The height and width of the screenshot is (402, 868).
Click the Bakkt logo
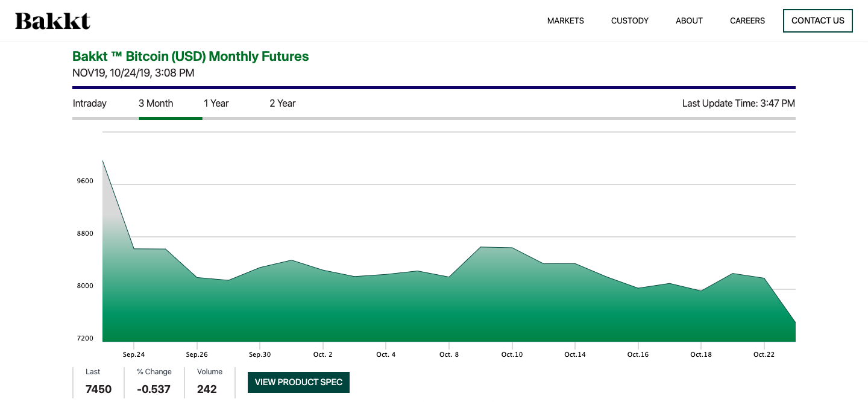tap(52, 21)
